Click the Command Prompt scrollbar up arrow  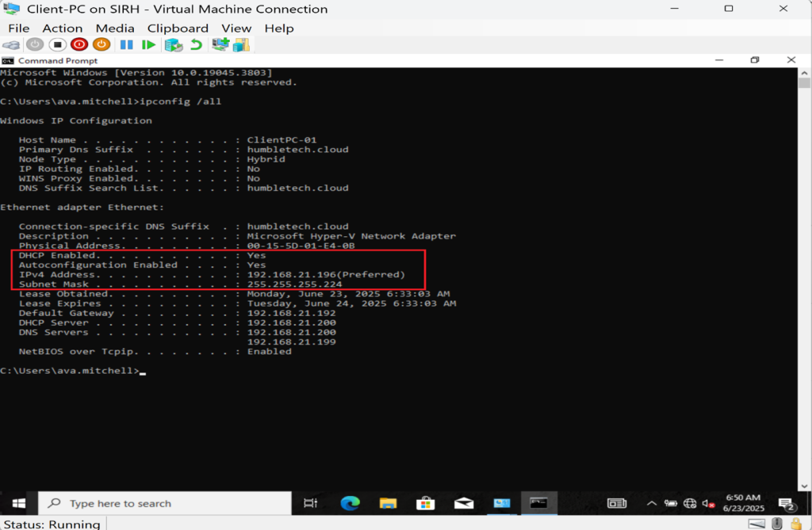804,71
